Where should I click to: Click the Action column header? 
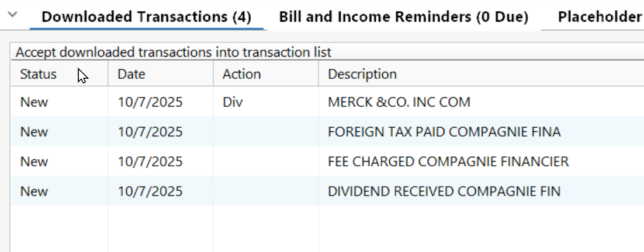point(241,74)
